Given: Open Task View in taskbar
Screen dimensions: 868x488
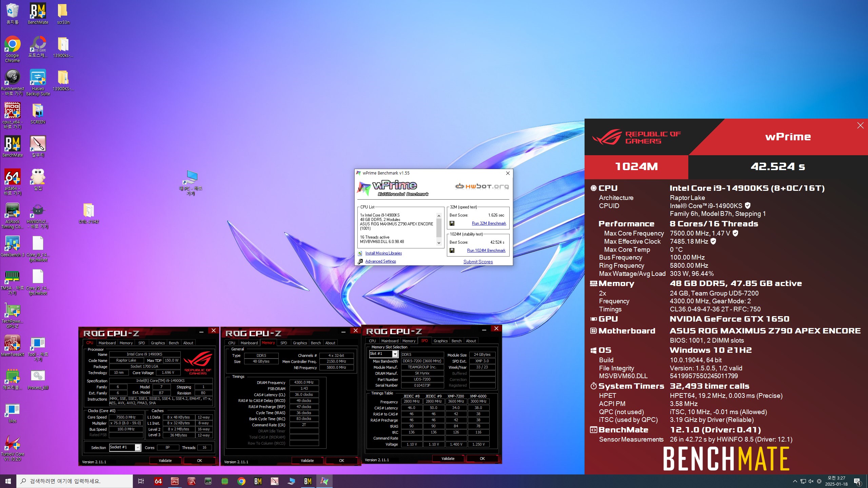Looking at the screenshot, I should point(141,481).
